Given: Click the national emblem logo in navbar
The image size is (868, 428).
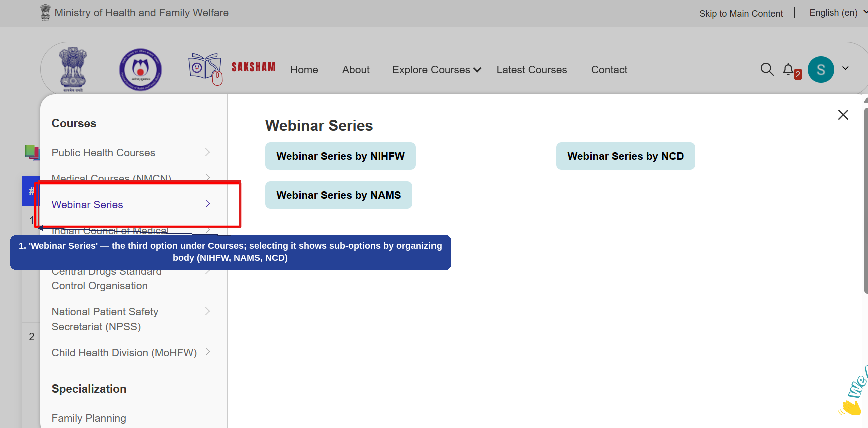Looking at the screenshot, I should pyautogui.click(x=73, y=69).
